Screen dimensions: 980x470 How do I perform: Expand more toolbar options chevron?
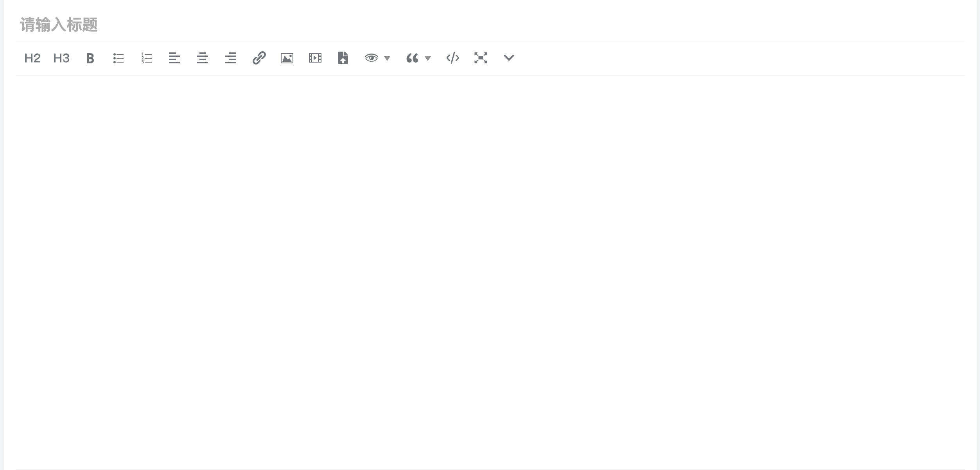[x=509, y=58]
